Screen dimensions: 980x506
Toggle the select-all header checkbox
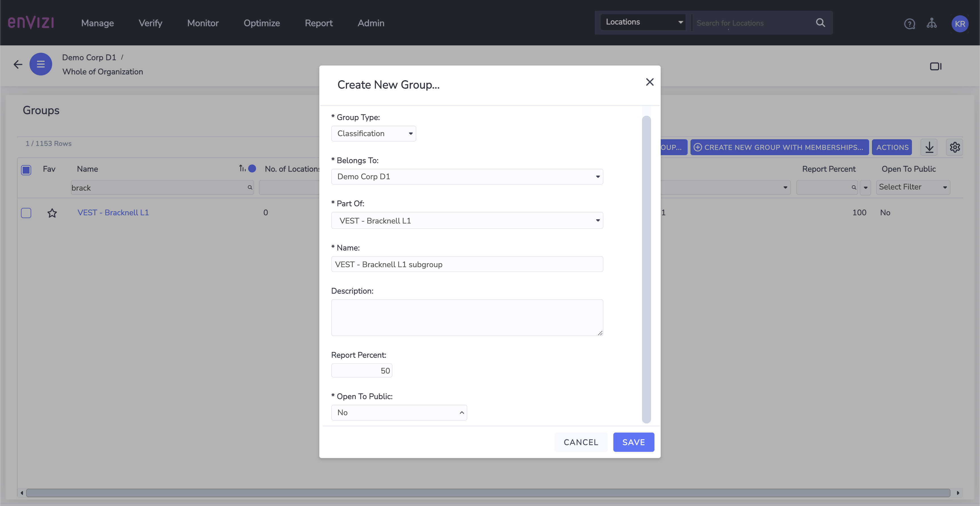pos(26,170)
